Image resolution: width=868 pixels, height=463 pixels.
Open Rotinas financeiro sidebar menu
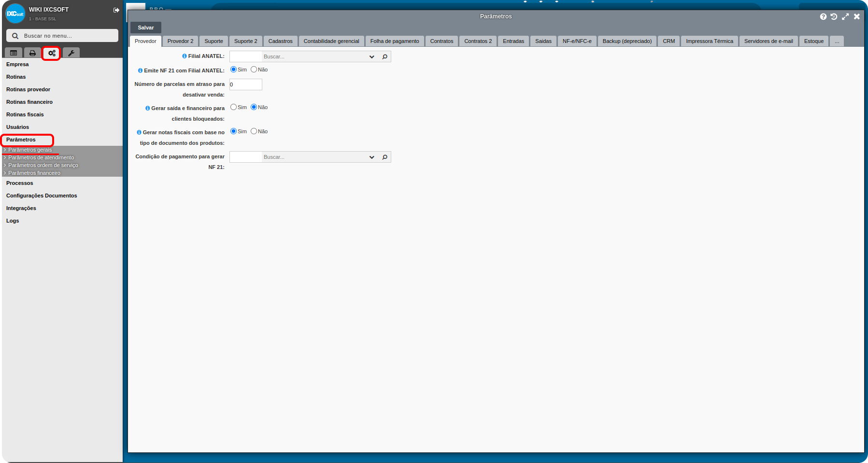point(29,102)
